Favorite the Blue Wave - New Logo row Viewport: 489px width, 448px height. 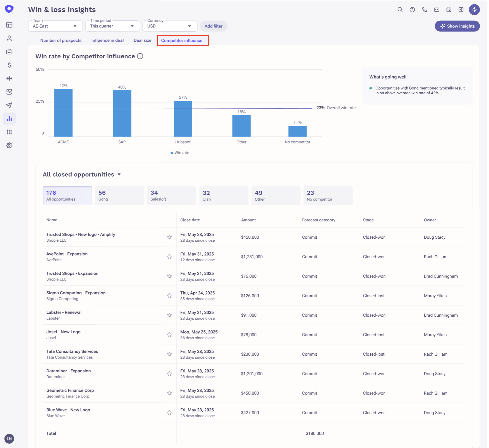point(169,412)
